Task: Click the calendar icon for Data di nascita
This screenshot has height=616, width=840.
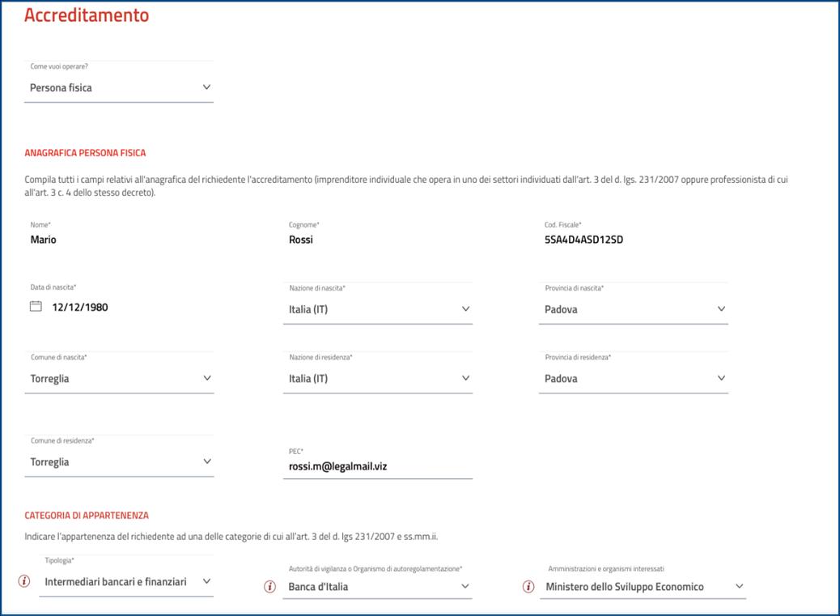Action: 36,307
